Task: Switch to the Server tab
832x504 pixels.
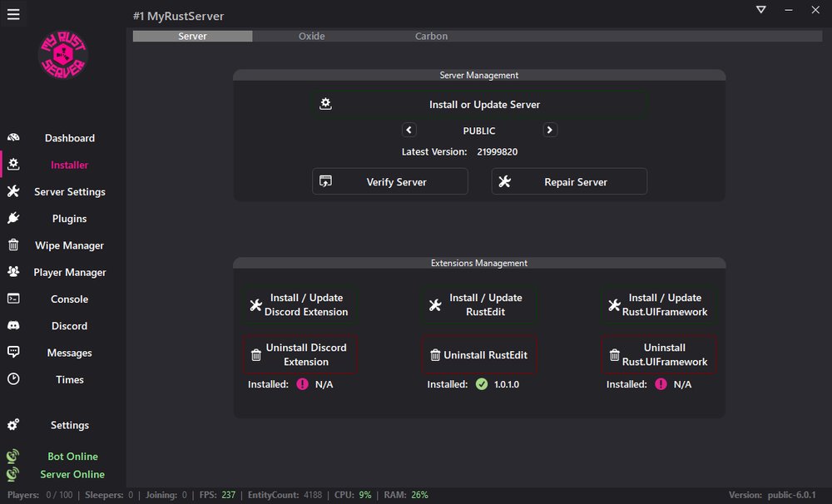Action: tap(193, 36)
